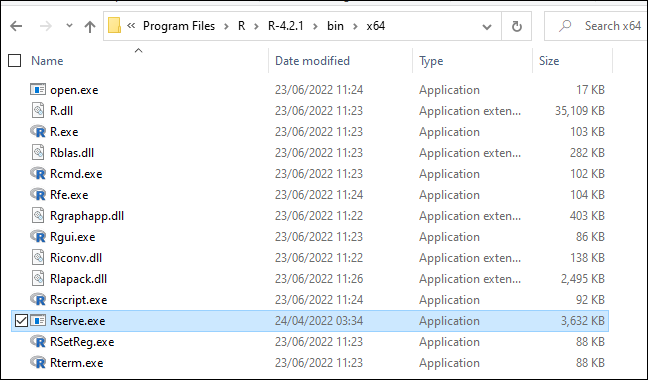Expand the address bar history dropdown
This screenshot has height=380, width=648.
[487, 27]
